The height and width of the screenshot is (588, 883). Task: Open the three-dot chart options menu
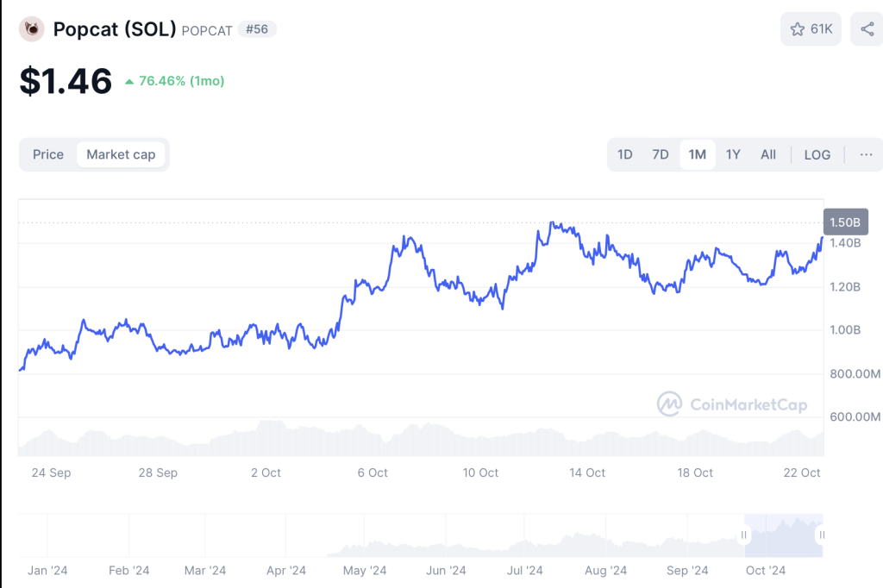(866, 154)
